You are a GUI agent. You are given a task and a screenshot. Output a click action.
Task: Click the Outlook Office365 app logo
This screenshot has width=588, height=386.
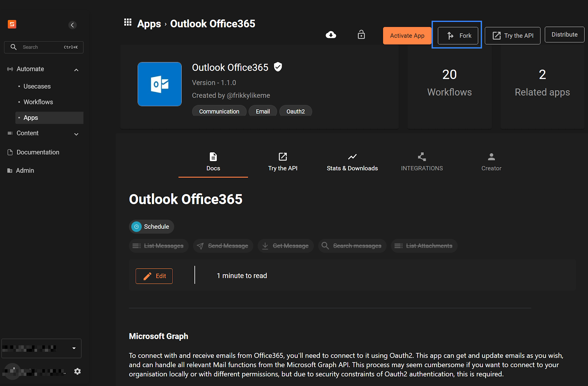click(x=159, y=84)
